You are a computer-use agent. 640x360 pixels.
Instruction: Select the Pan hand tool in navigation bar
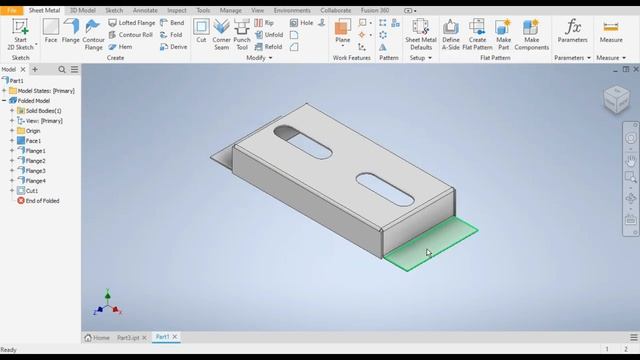click(x=631, y=160)
